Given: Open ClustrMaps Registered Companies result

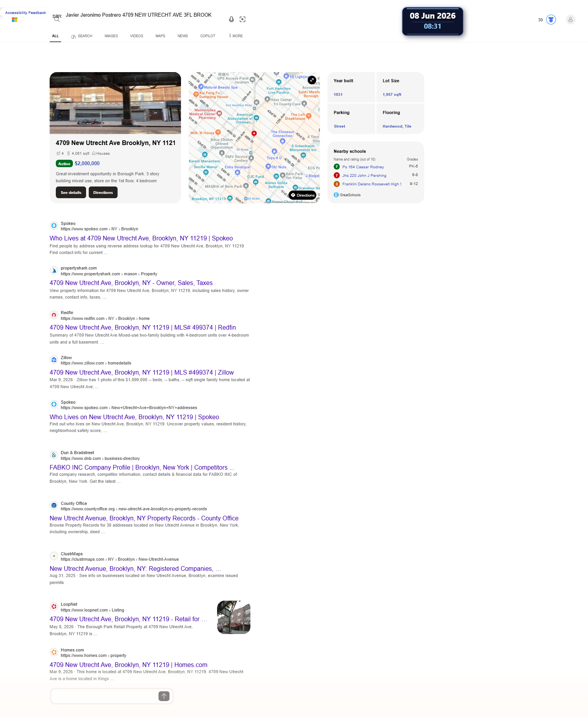Looking at the screenshot, I should [x=135, y=568].
